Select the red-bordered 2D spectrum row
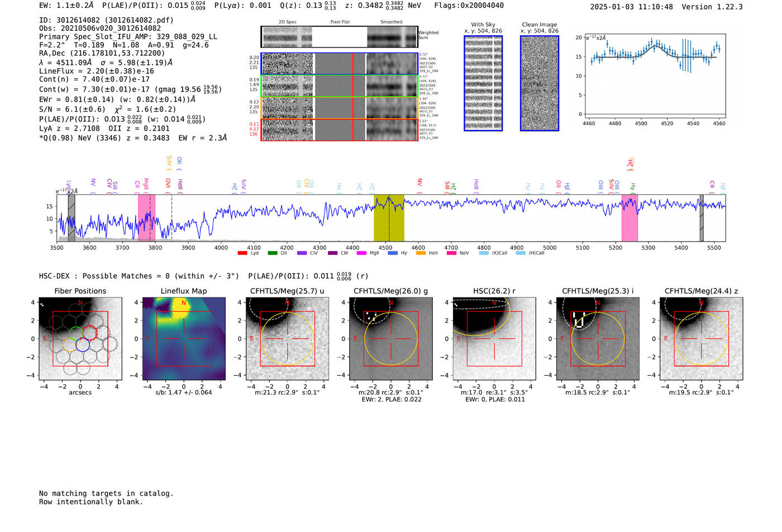This screenshot has height=532, width=782. 340,130
